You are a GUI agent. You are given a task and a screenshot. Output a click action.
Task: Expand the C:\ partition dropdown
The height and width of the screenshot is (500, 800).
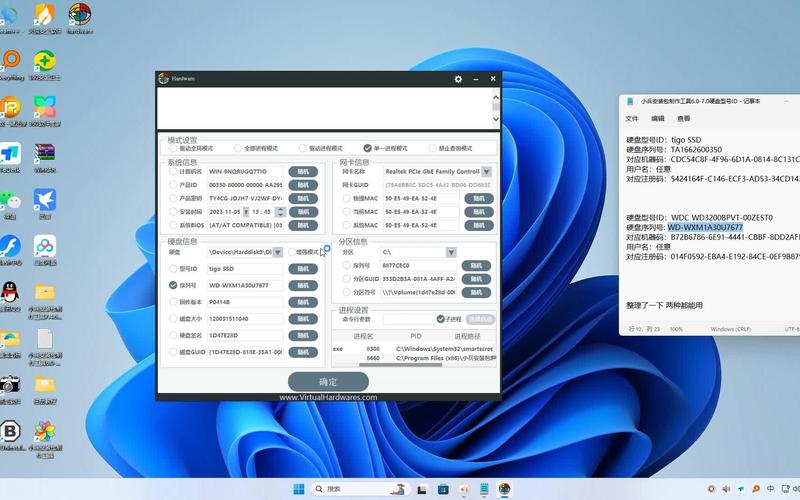(451, 252)
